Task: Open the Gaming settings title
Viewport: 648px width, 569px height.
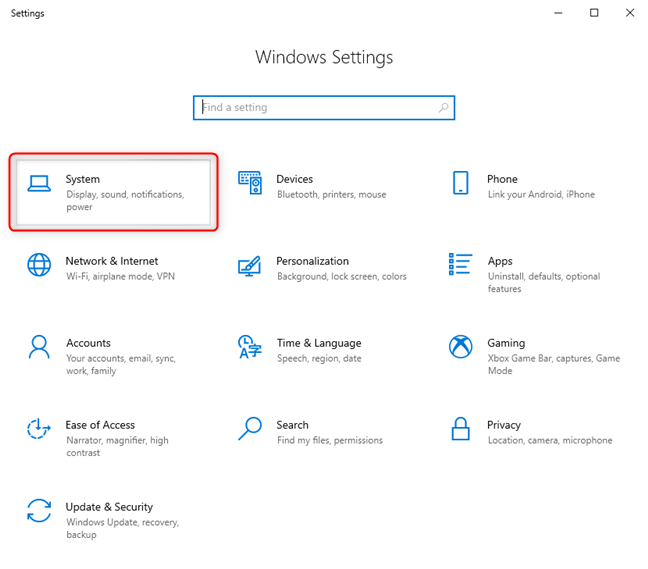Action: pos(506,343)
